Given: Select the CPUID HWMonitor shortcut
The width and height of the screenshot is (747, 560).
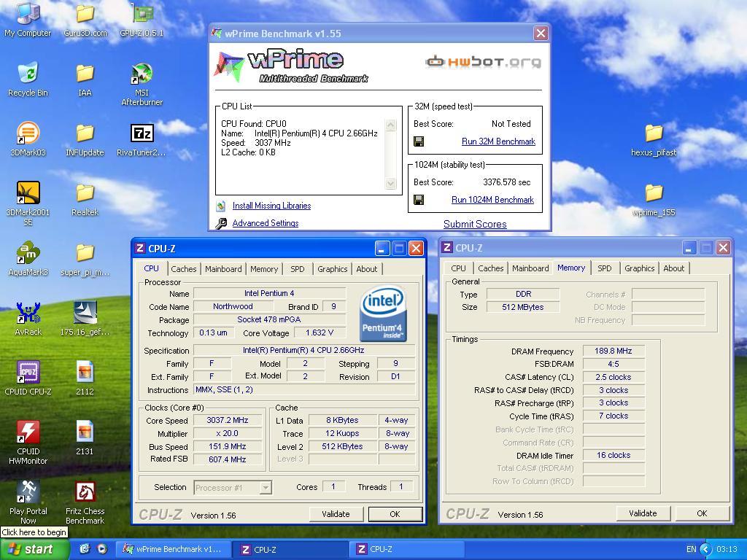Looking at the screenshot, I should (x=28, y=442).
